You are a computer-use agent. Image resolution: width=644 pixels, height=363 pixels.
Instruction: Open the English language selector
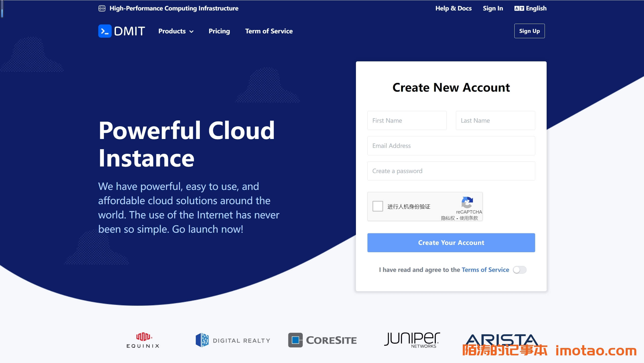(536, 8)
